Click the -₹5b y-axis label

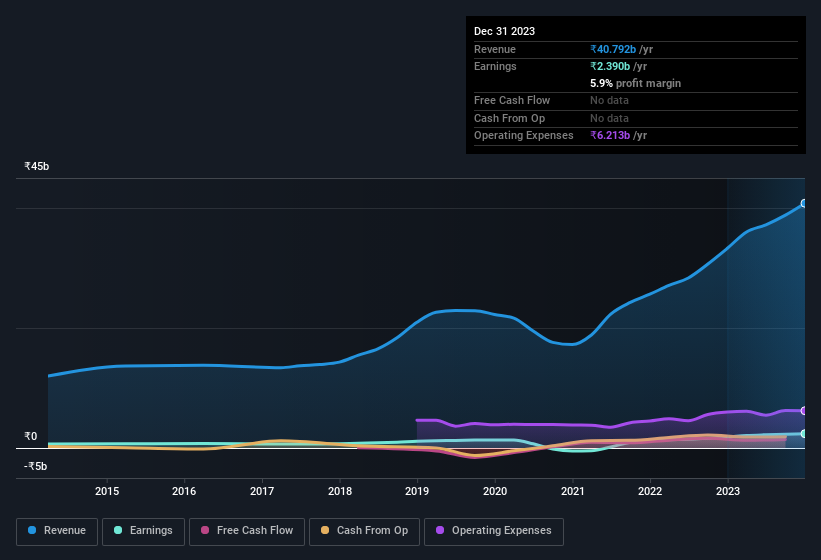(x=36, y=466)
